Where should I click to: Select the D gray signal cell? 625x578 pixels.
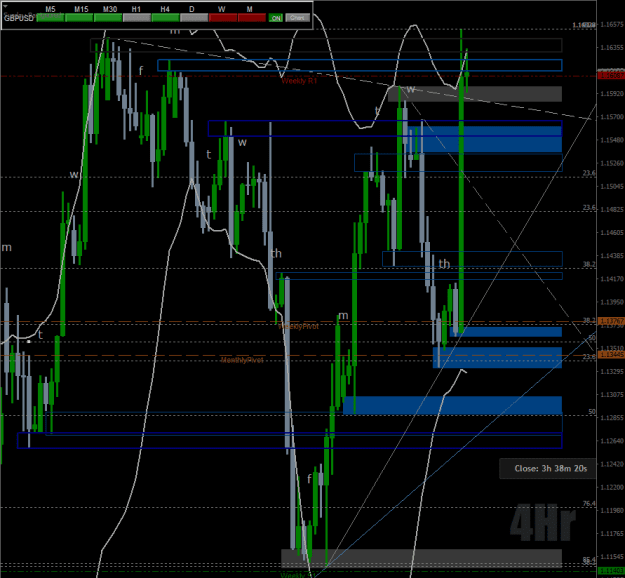point(194,18)
